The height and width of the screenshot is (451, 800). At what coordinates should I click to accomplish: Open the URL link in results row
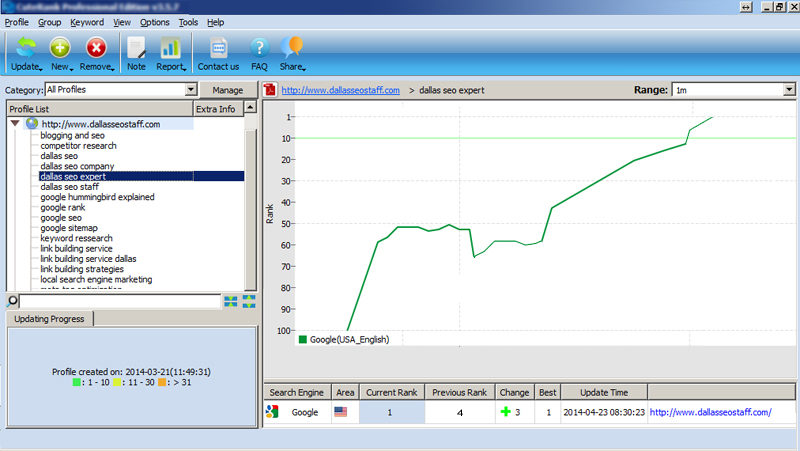pyautogui.click(x=710, y=412)
